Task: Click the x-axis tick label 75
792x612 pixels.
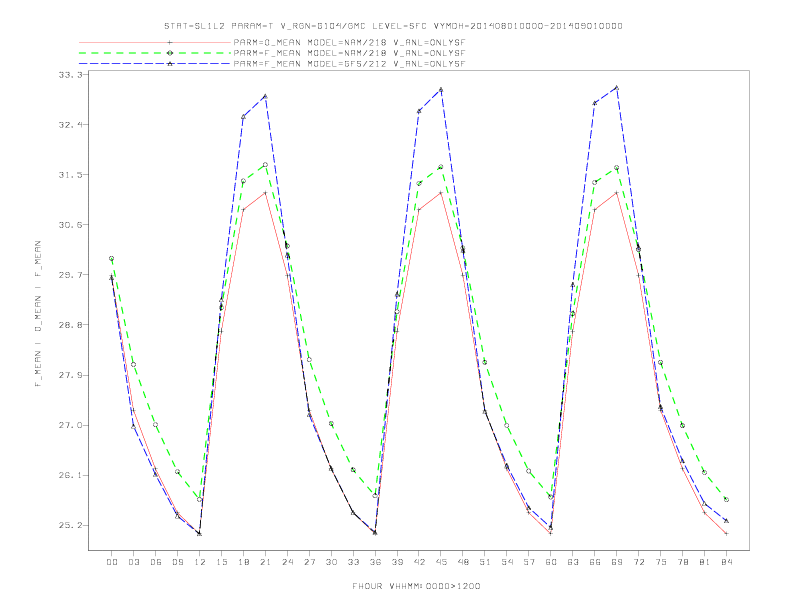Action: (661, 562)
